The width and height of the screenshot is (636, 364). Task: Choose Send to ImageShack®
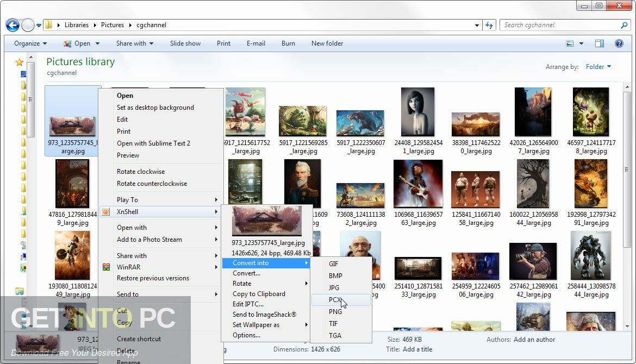coord(264,315)
